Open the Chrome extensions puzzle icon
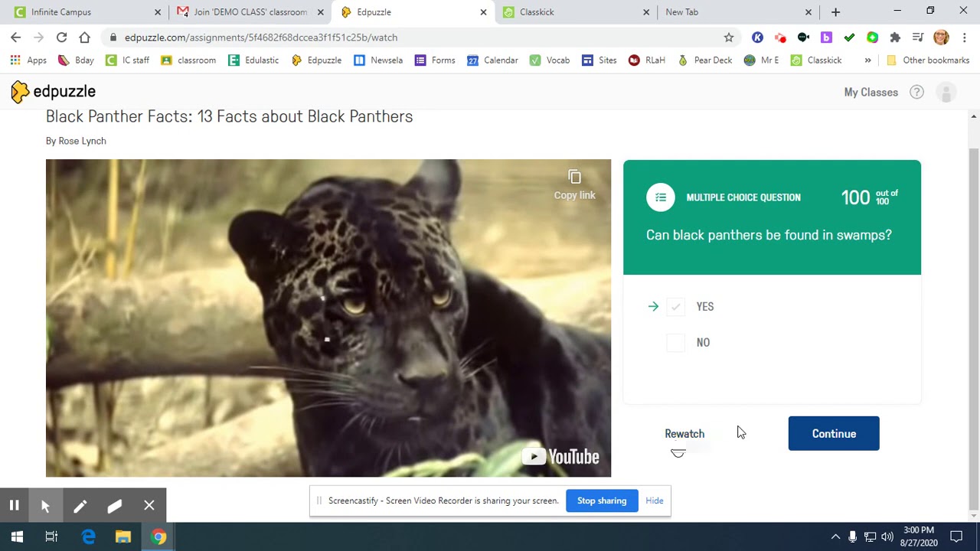This screenshot has width=980, height=551. (x=895, y=37)
